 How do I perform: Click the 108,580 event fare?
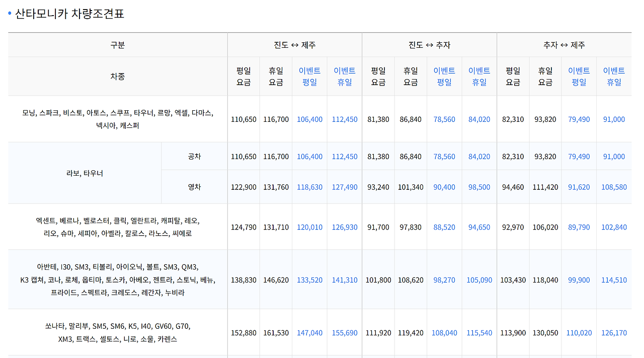click(614, 187)
